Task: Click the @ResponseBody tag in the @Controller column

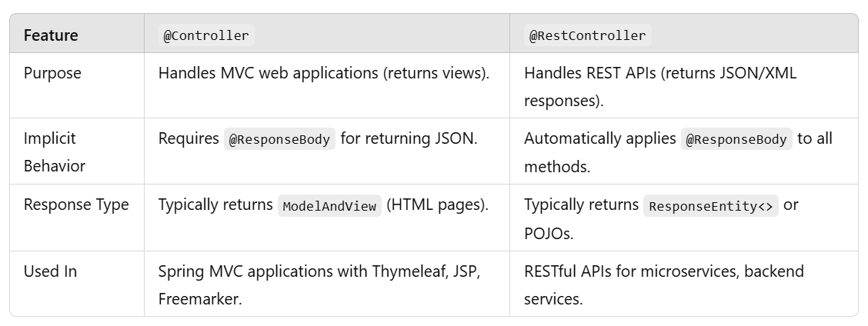Action: coord(279,139)
